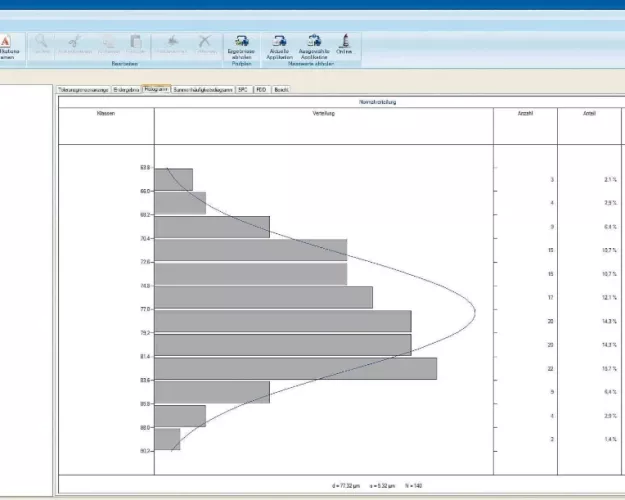Select the Histogramm tab
625x500 pixels.
(x=156, y=89)
